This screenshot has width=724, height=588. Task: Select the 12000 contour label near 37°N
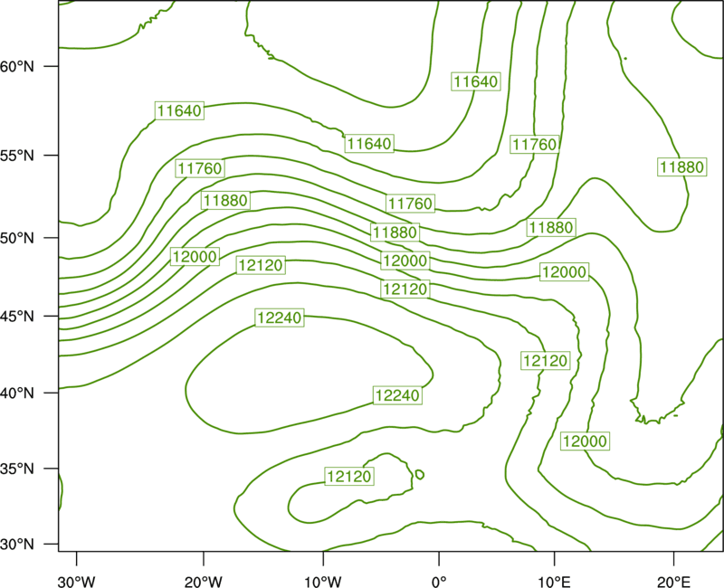585,441
